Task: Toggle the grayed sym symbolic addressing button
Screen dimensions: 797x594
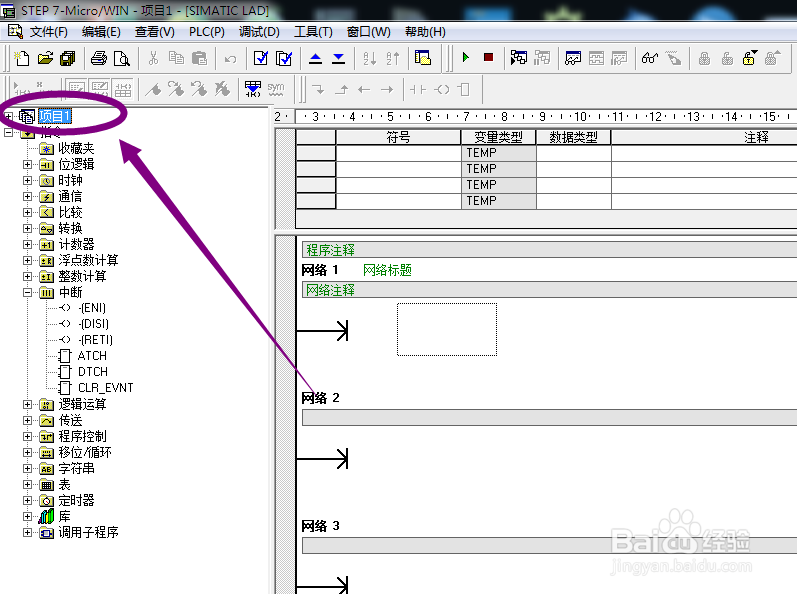Action: tap(275, 89)
